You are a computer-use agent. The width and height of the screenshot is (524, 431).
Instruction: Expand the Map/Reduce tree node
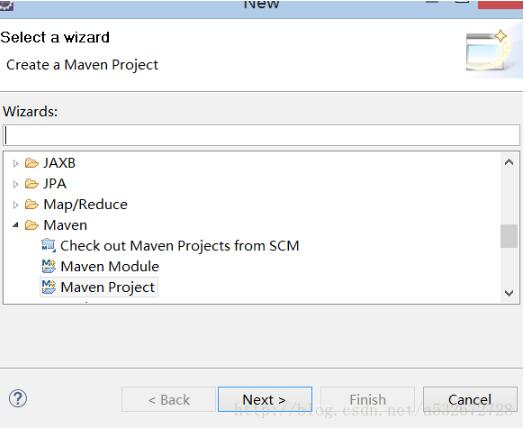click(x=15, y=205)
